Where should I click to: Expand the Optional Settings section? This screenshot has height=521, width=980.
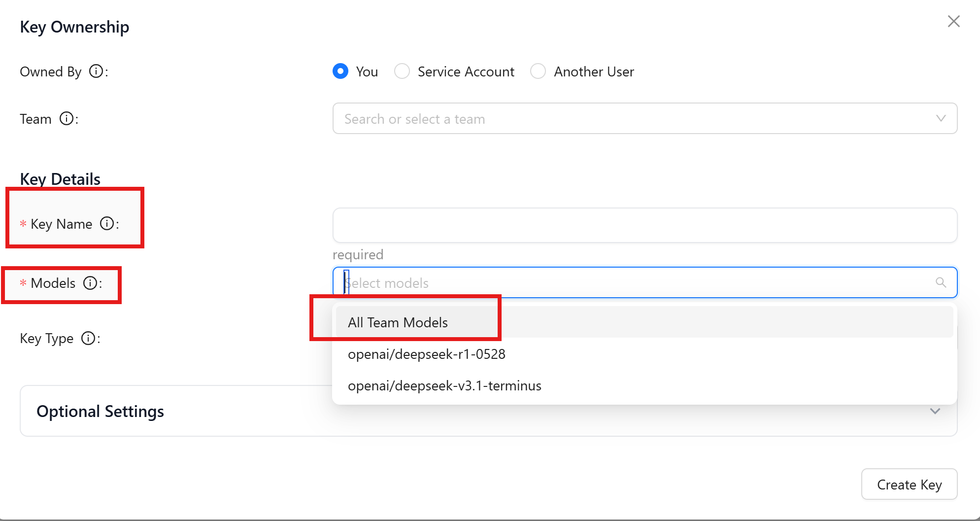coord(935,411)
